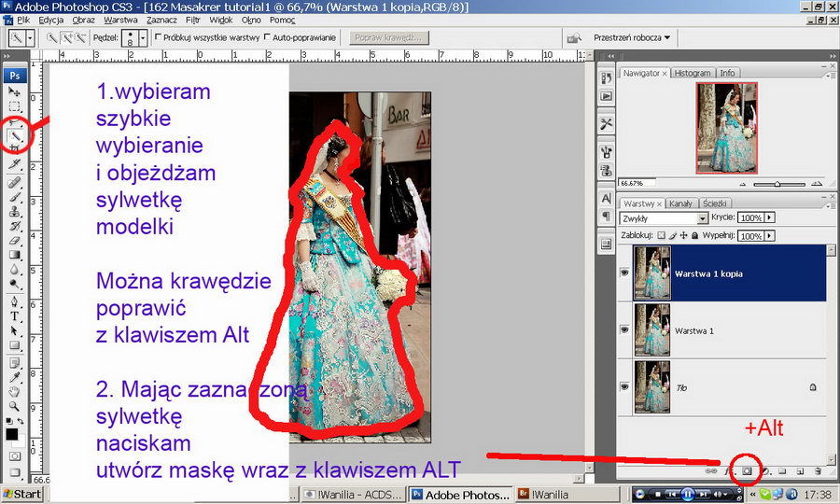The width and height of the screenshot is (840, 504).
Task: Select the Quick Selection tool in toolbox
Action: (x=16, y=137)
